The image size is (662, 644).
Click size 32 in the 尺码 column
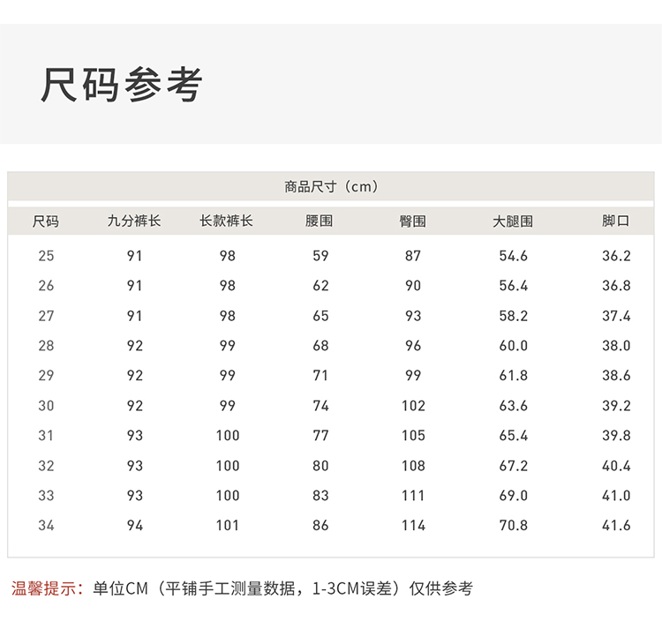point(46,466)
